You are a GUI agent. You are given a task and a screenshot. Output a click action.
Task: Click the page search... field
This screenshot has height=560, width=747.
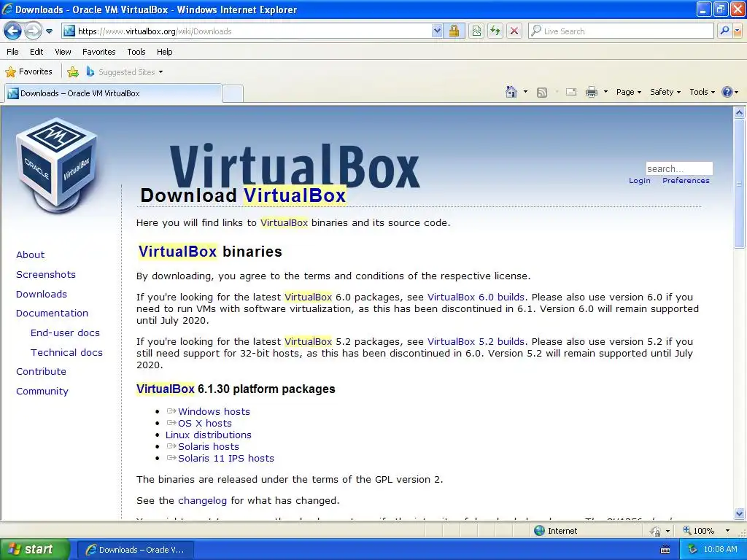point(679,168)
